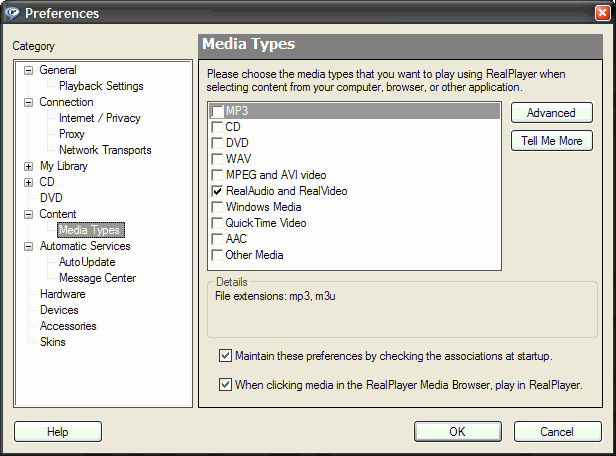Screen dimensions: 616x456
Task: Open Help for the Preferences dialog
Action: point(58,432)
